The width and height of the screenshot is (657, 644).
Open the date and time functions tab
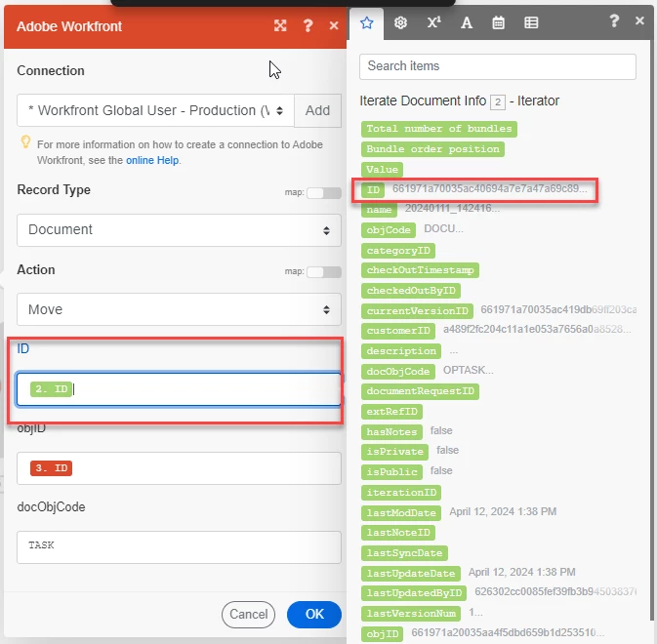point(498,22)
